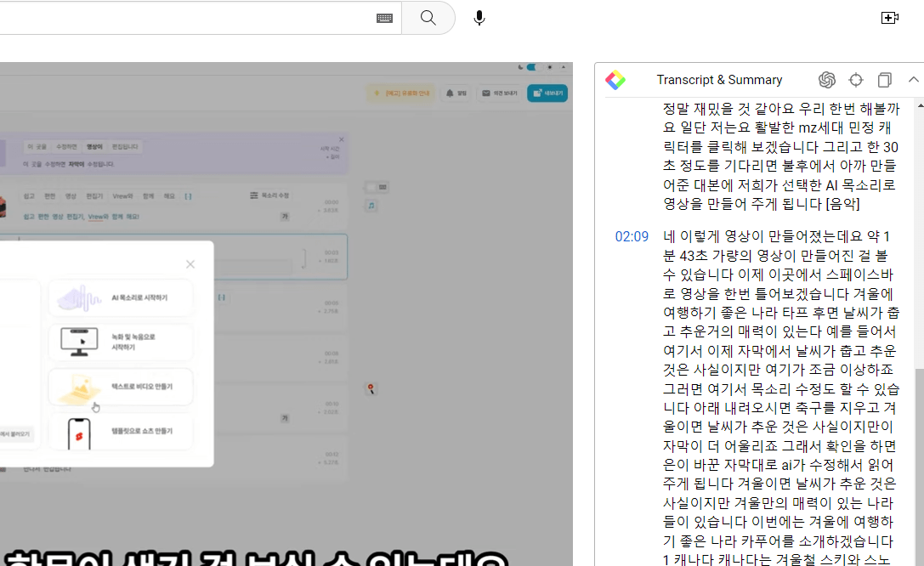924x566 pixels.
Task: Open 목소리 수정 voice adjustment sliders
Action: click(x=269, y=195)
